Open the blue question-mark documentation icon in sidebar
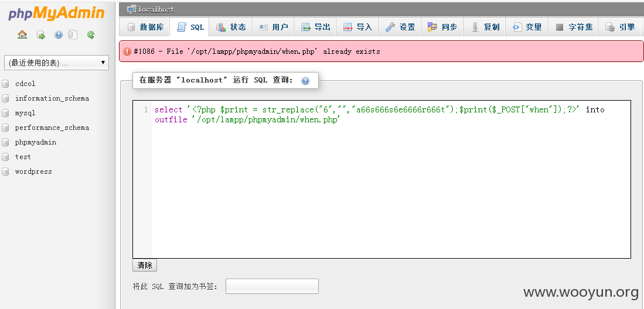644x309 pixels. click(x=59, y=35)
